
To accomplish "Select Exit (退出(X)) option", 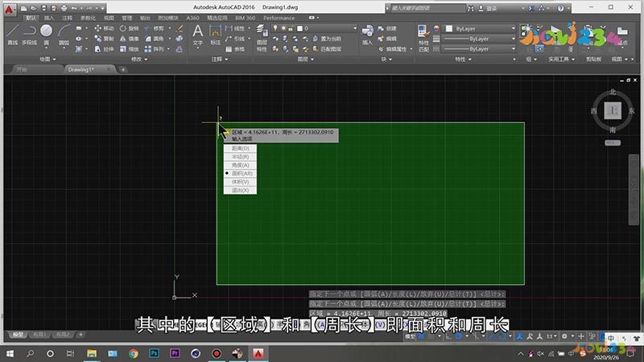I will click(240, 190).
